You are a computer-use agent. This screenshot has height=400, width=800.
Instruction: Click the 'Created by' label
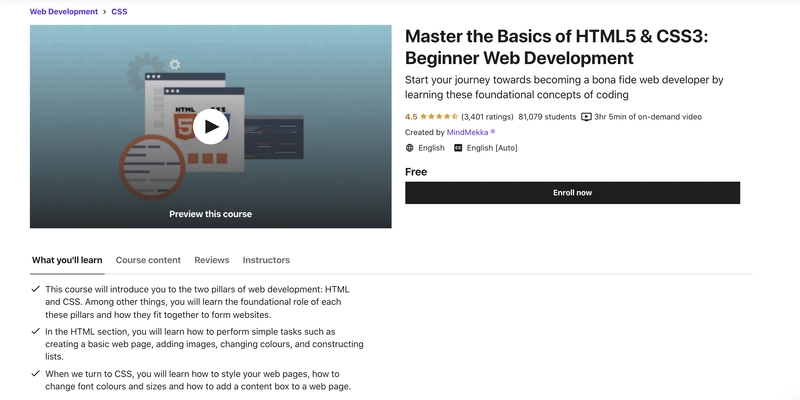[x=424, y=132]
